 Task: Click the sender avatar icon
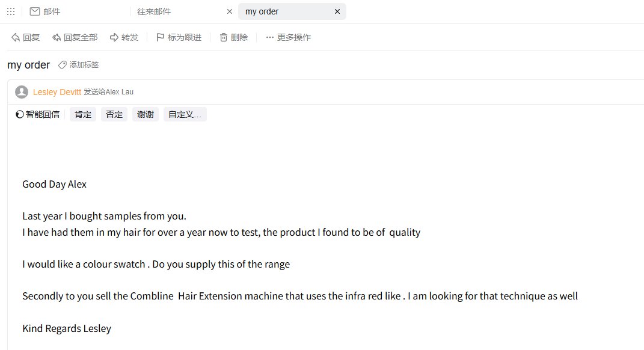22,92
